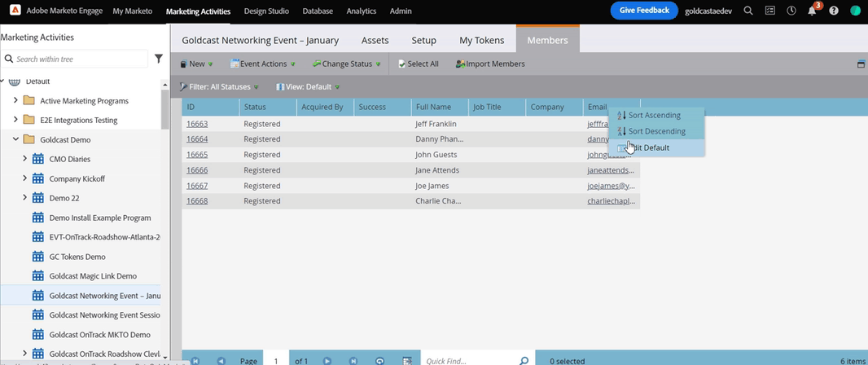Viewport: 868px width, 365px height.
Task: Open the Filter: All Statuses dropdown
Action: click(x=219, y=86)
